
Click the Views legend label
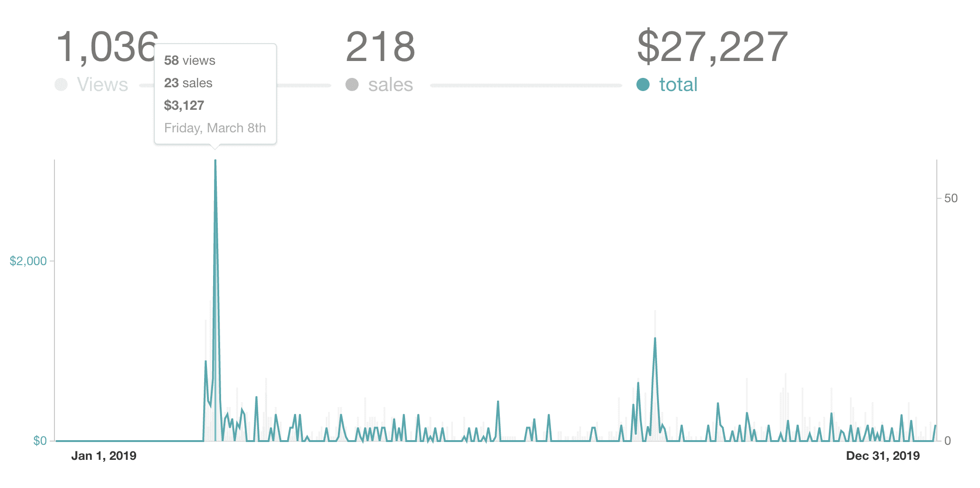pyautogui.click(x=102, y=85)
